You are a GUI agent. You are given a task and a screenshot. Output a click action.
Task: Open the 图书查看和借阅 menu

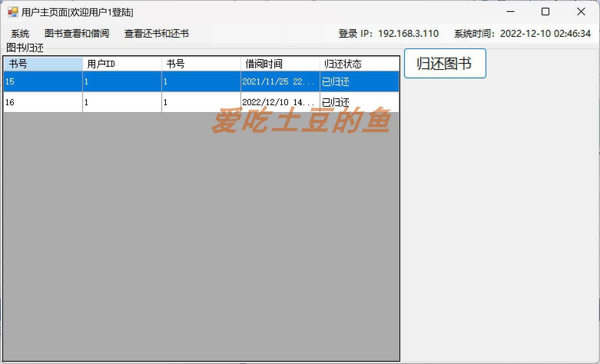tap(77, 34)
